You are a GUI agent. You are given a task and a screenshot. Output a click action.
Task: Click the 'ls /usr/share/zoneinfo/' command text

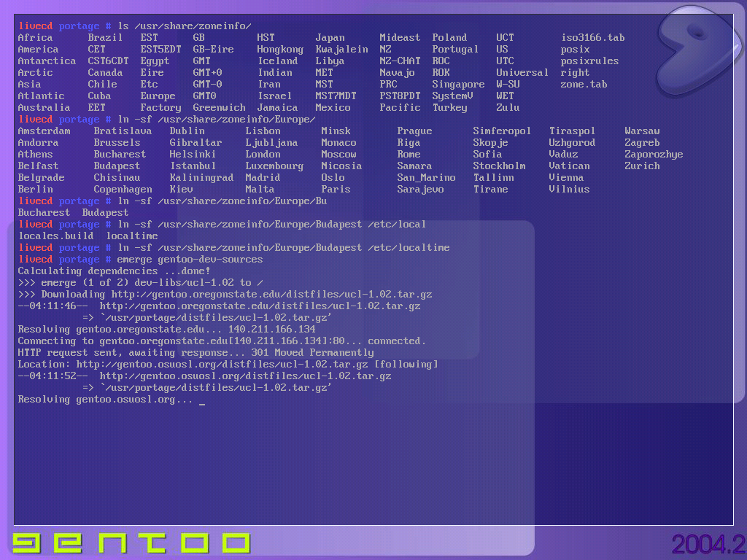point(185,26)
